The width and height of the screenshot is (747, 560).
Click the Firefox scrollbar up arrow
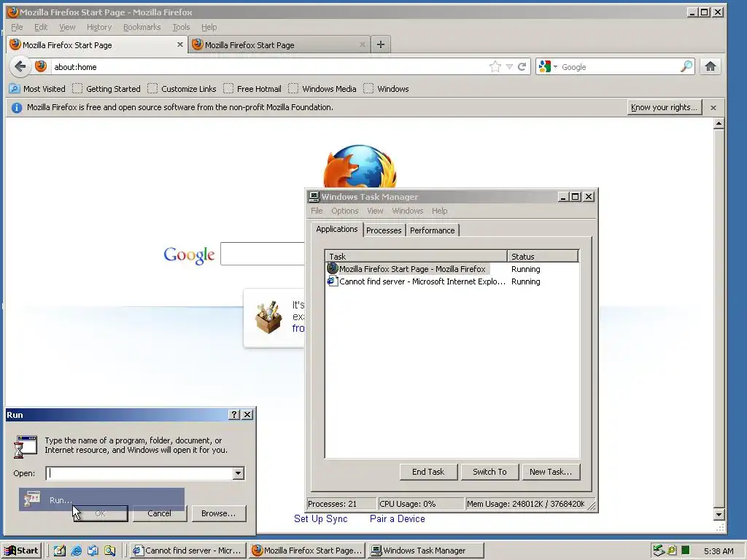(719, 124)
